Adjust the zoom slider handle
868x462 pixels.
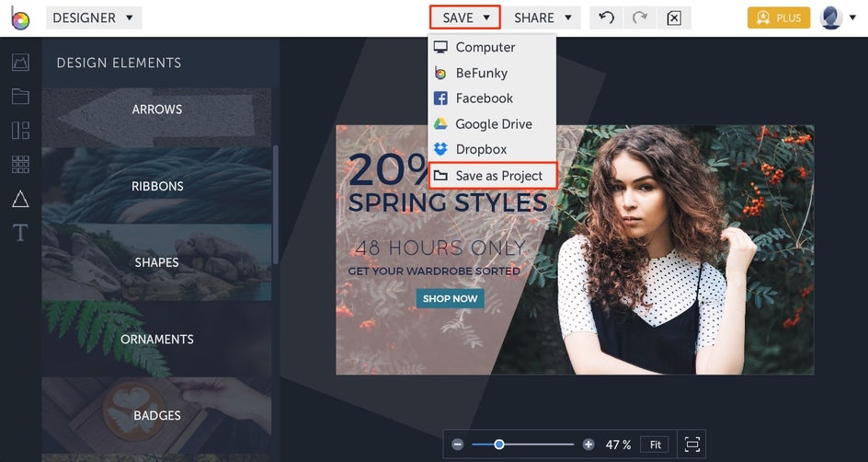coord(498,445)
